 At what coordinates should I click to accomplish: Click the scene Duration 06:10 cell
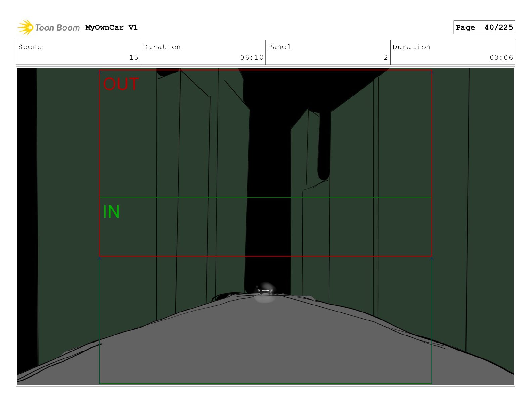pyautogui.click(x=203, y=52)
